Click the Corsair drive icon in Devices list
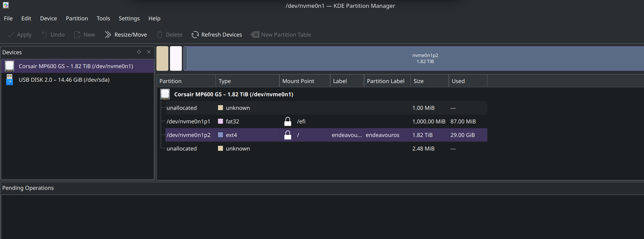 (x=9, y=66)
